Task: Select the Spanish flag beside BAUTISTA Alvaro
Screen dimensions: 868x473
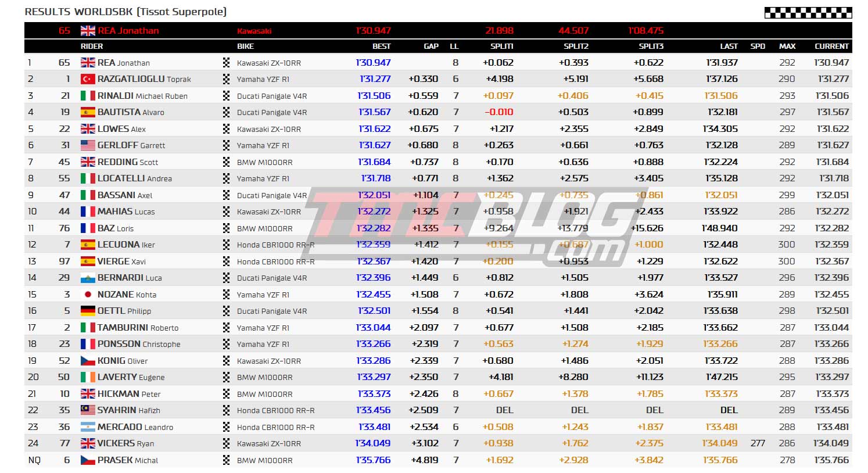Action: [88, 112]
